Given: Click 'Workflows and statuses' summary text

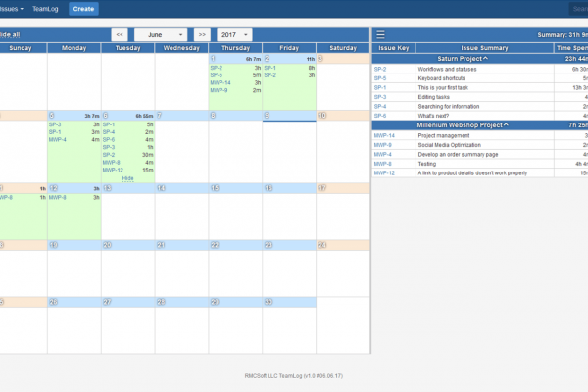Looking at the screenshot, I should [447, 69].
